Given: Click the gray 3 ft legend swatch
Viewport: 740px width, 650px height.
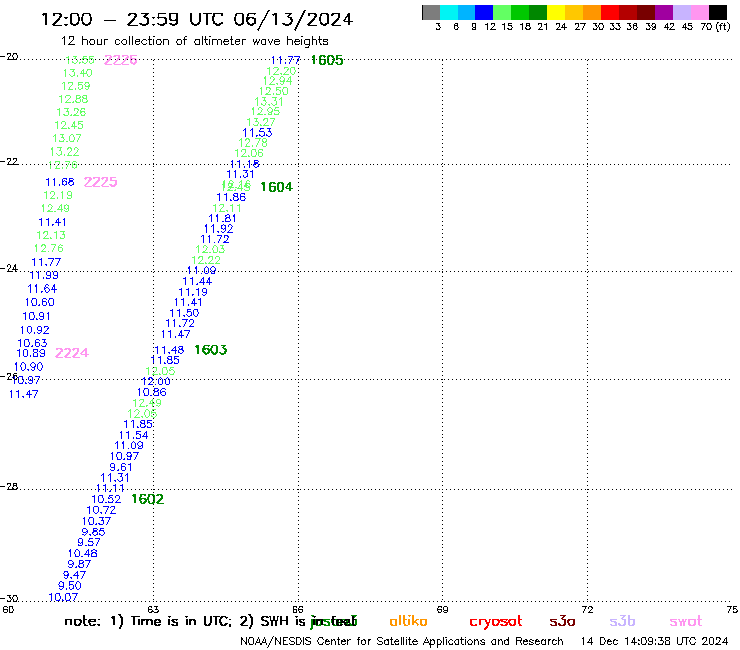Looking at the screenshot, I should 431,13.
